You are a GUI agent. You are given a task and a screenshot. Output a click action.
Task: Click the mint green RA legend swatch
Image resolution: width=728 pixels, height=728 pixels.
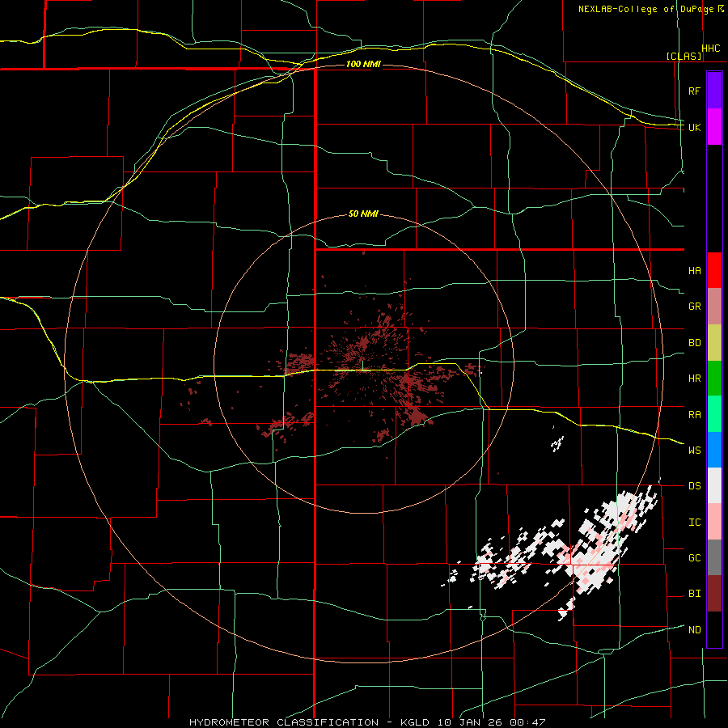point(714,414)
